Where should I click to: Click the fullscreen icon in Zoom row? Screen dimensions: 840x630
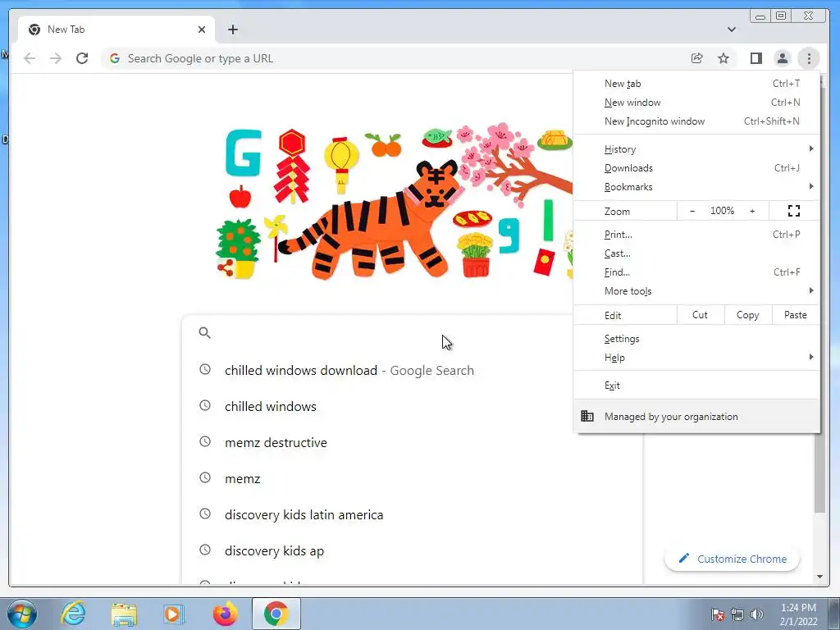tap(794, 211)
